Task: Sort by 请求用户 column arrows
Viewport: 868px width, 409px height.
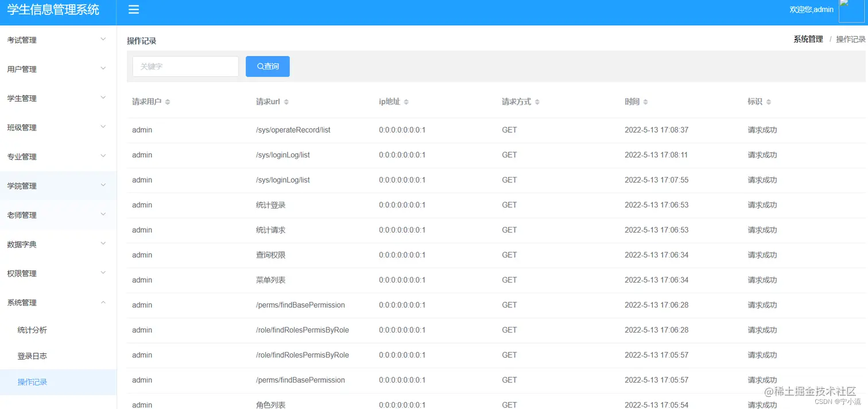Action: 168,102
